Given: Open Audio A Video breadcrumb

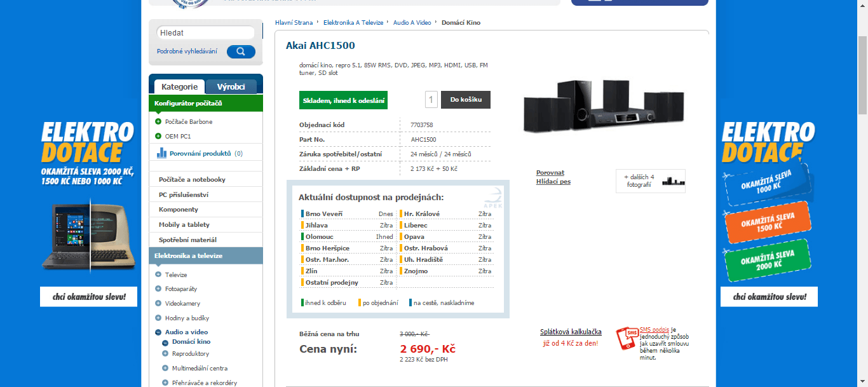Looking at the screenshot, I should coord(412,22).
